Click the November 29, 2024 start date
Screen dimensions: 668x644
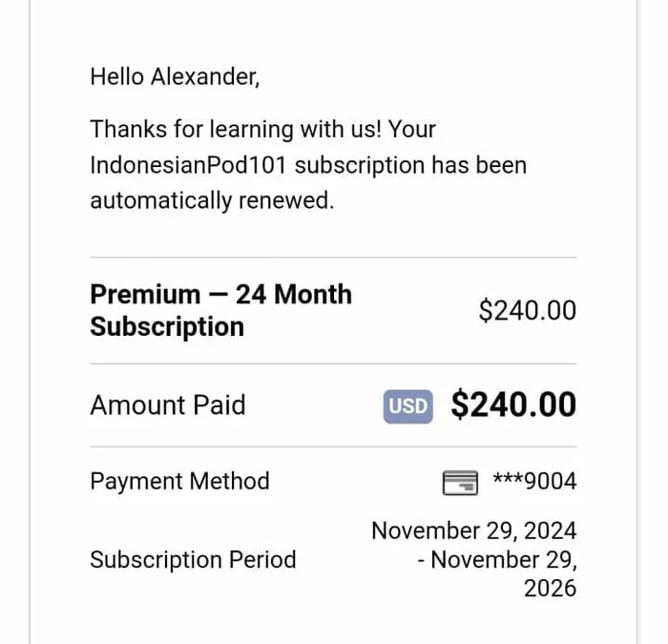(x=473, y=530)
